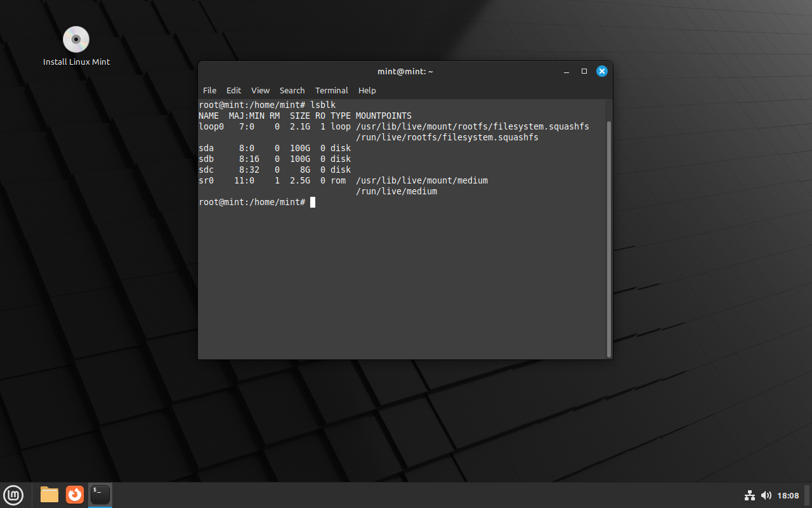Open the Linux Mint application menu
This screenshot has width=812, height=508.
[x=13, y=495]
